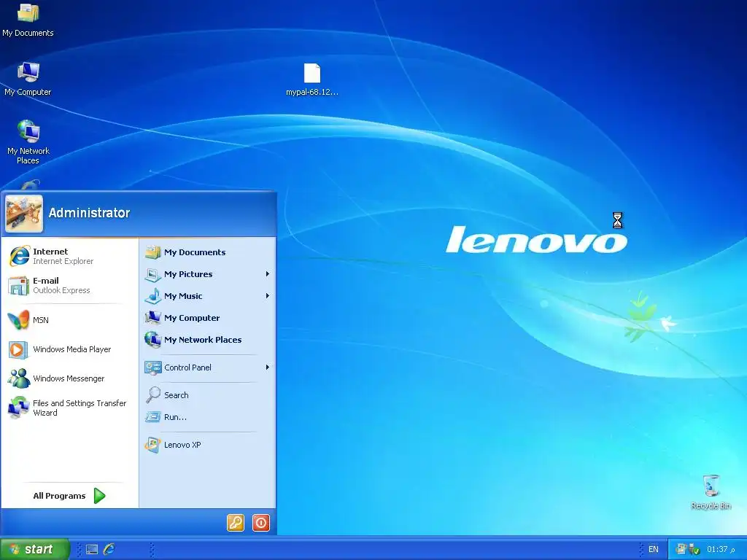
Task: Launch Internet Explorer from quick launch
Action: coord(109,549)
